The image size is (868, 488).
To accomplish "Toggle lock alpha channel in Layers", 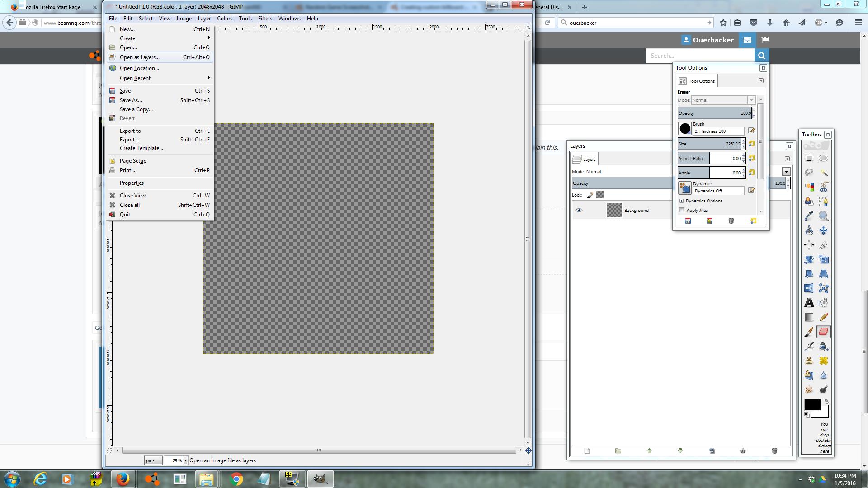I will click(600, 195).
